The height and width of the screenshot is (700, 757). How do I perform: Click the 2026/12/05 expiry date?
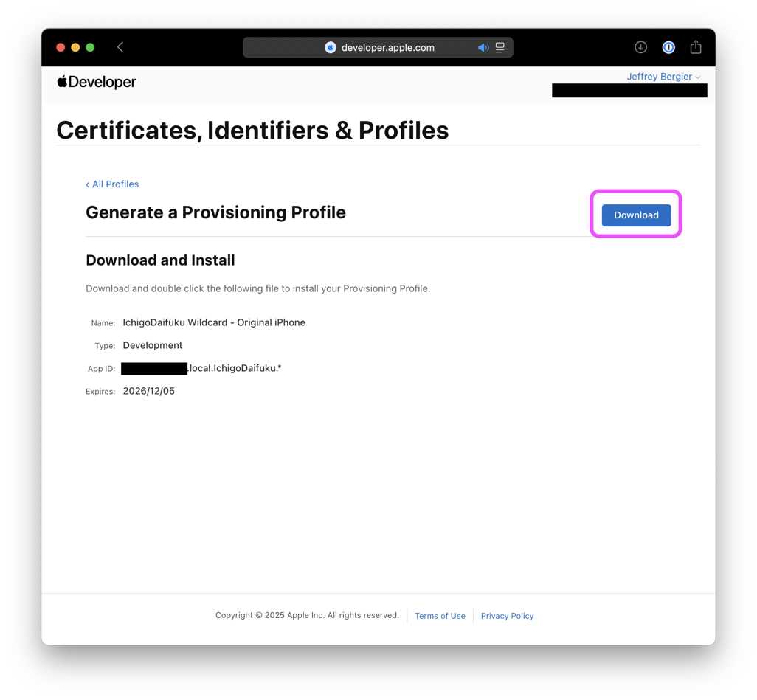click(149, 391)
